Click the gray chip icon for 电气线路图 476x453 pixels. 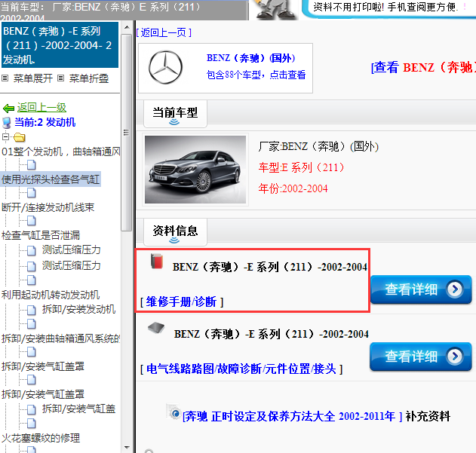click(156, 328)
